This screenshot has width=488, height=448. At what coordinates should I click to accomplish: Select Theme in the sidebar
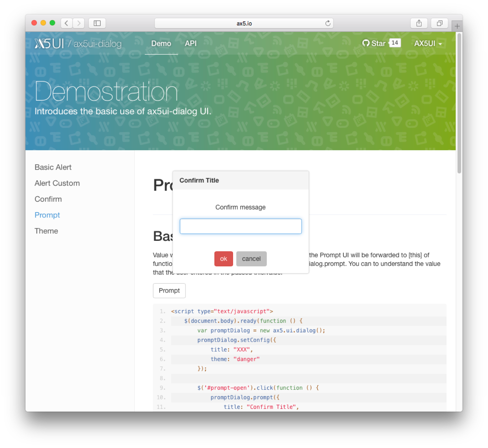click(x=46, y=231)
